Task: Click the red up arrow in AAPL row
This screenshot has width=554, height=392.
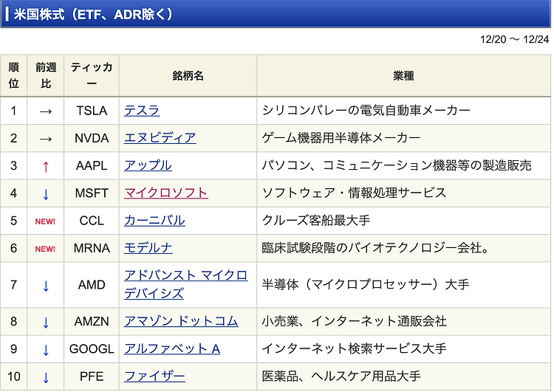Action: [46, 166]
